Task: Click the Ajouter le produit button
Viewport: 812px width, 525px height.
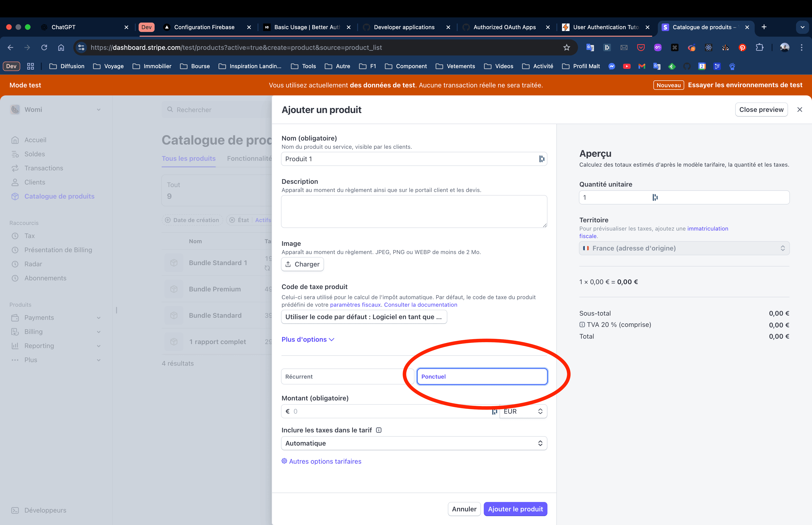Action: click(515, 509)
